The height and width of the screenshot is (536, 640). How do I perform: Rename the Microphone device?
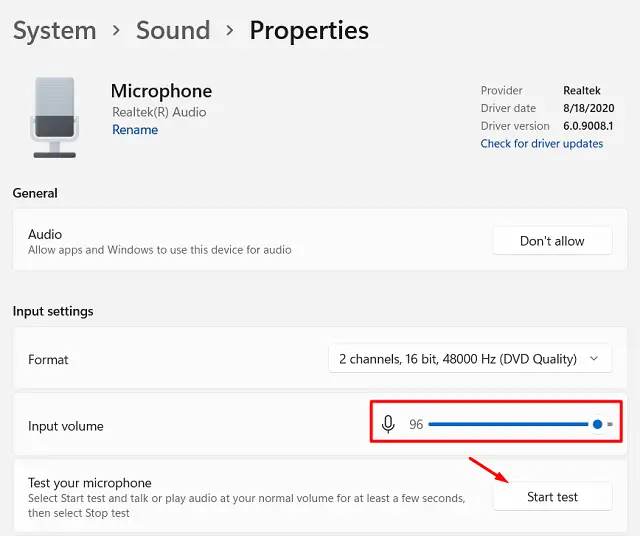pyautogui.click(x=134, y=130)
